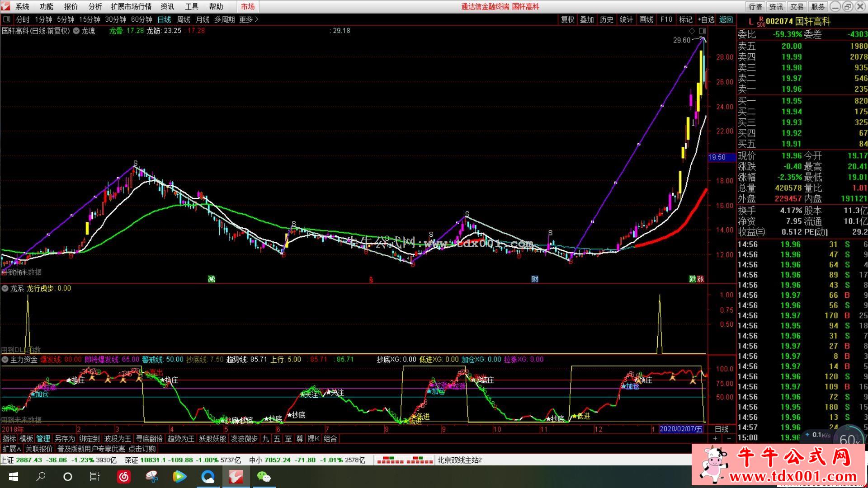Toggle the side panel icon near 29.60
Viewport: 868px width, 488px height.
click(x=702, y=31)
